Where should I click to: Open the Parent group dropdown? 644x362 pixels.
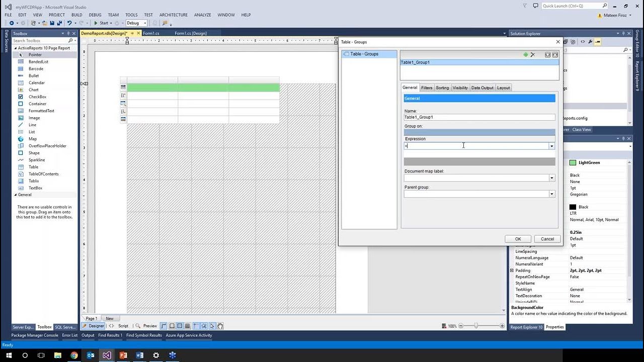pyautogui.click(x=551, y=194)
